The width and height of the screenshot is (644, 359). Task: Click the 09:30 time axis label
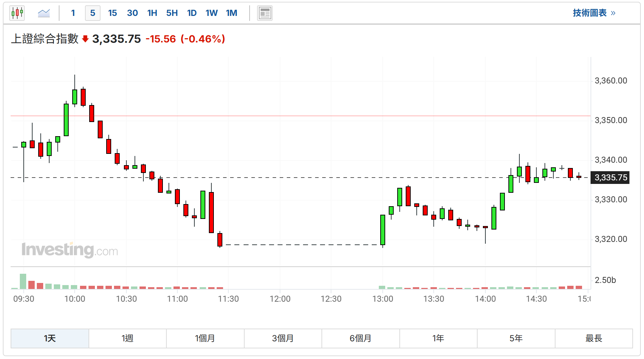(24, 299)
